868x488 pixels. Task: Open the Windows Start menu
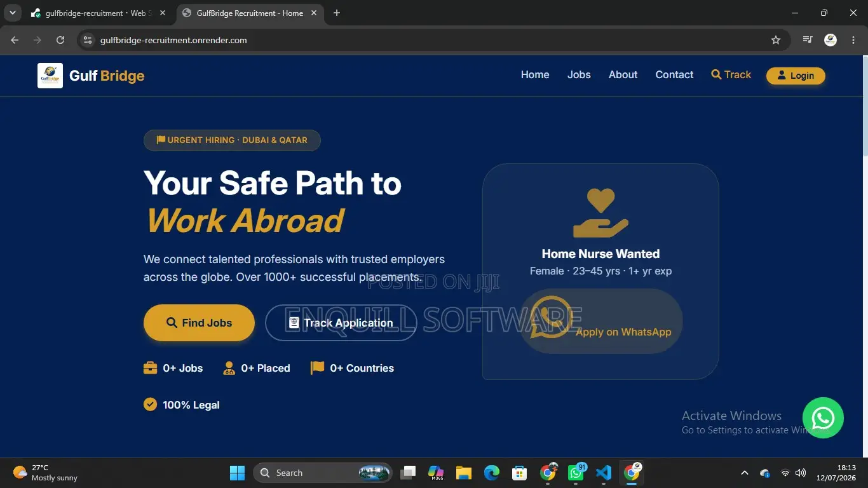click(x=237, y=473)
